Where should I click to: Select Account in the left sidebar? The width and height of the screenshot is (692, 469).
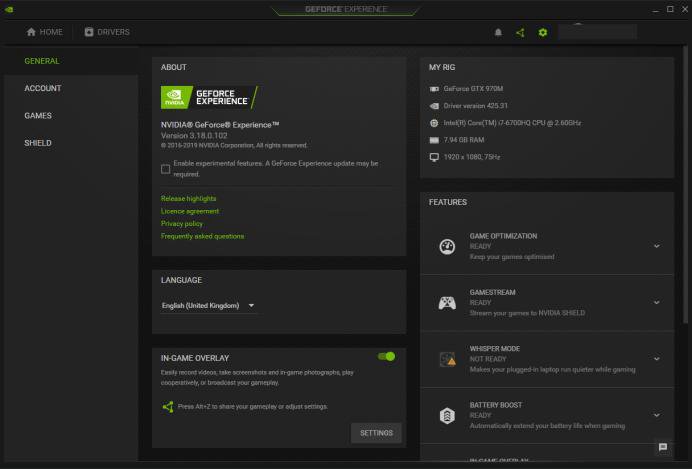[x=43, y=88]
